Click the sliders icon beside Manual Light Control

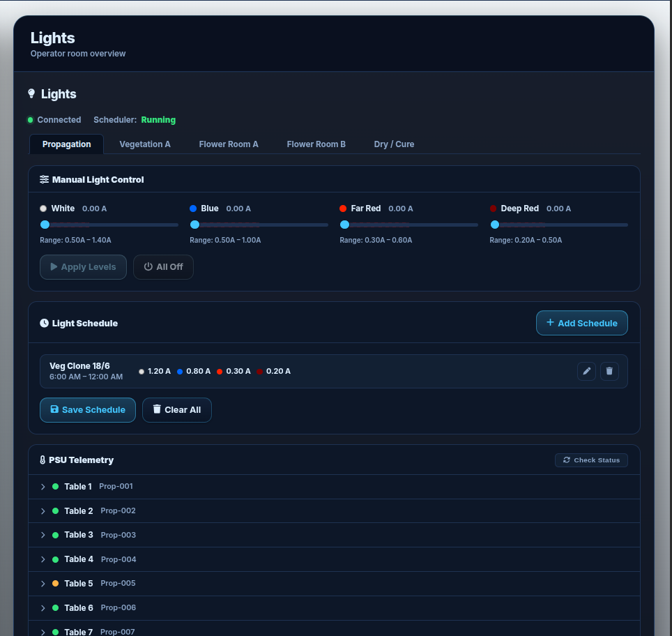coord(44,179)
